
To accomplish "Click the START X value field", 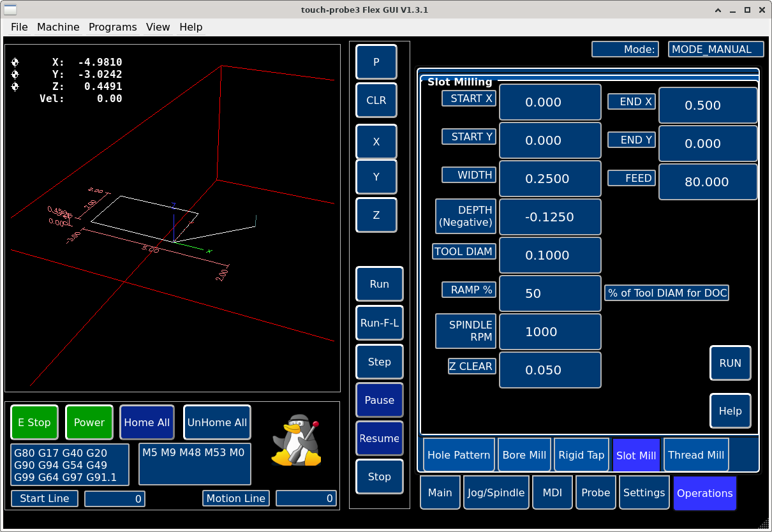I will 549,102.
